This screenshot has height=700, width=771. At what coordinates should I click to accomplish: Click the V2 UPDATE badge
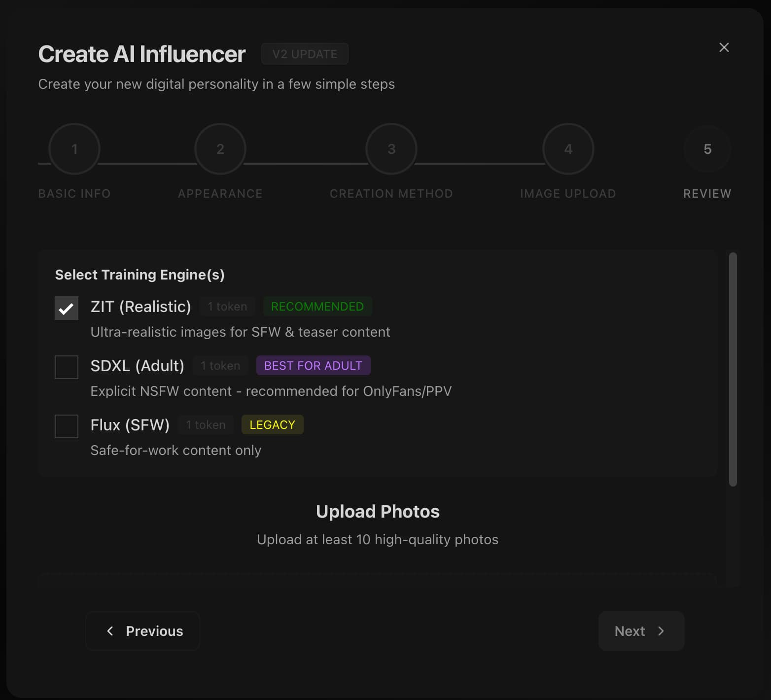(305, 54)
